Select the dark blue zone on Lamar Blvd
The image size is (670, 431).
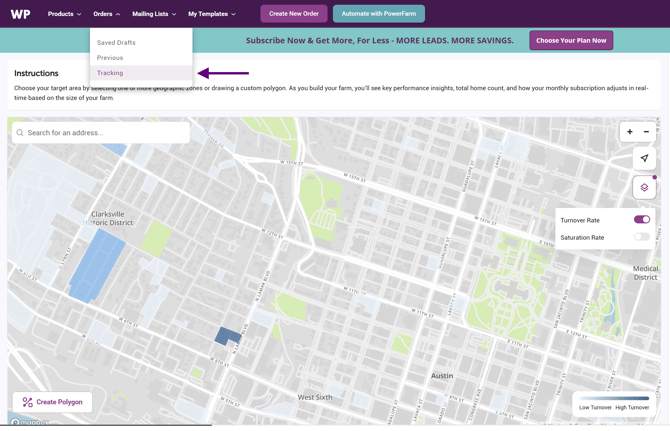click(x=226, y=336)
